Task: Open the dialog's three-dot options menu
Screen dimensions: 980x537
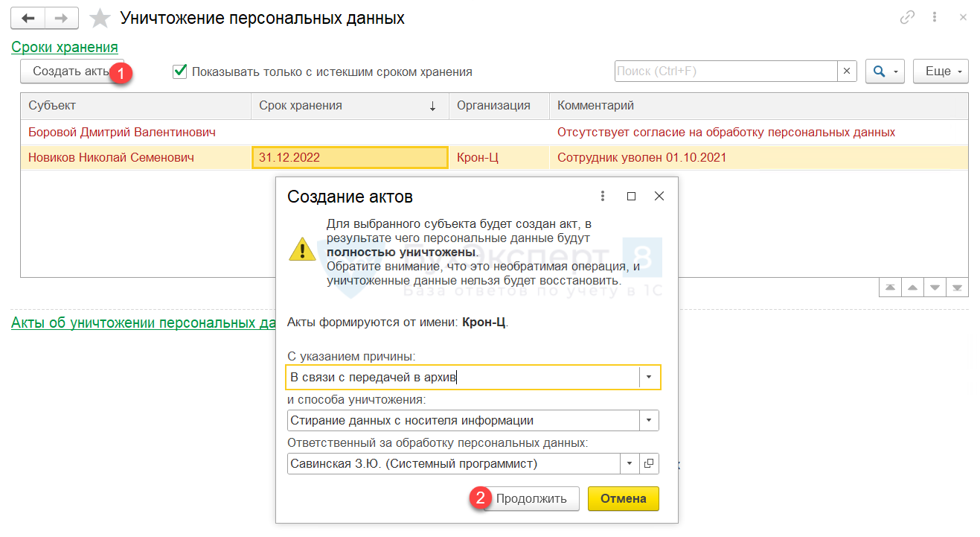Action: pyautogui.click(x=603, y=196)
